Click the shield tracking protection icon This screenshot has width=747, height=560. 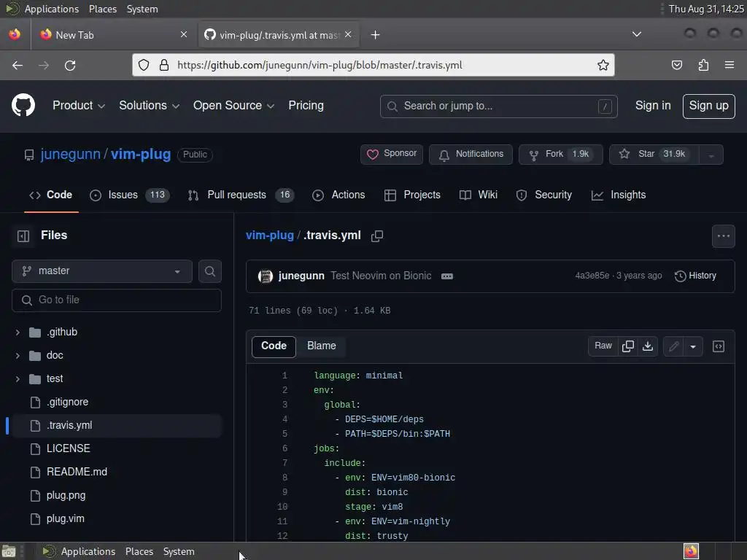click(x=144, y=65)
